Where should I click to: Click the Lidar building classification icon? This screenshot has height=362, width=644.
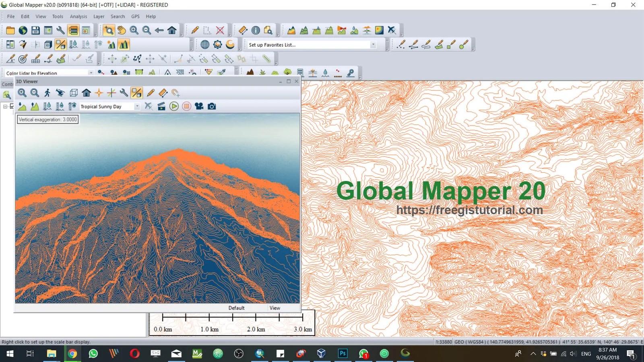300,72
